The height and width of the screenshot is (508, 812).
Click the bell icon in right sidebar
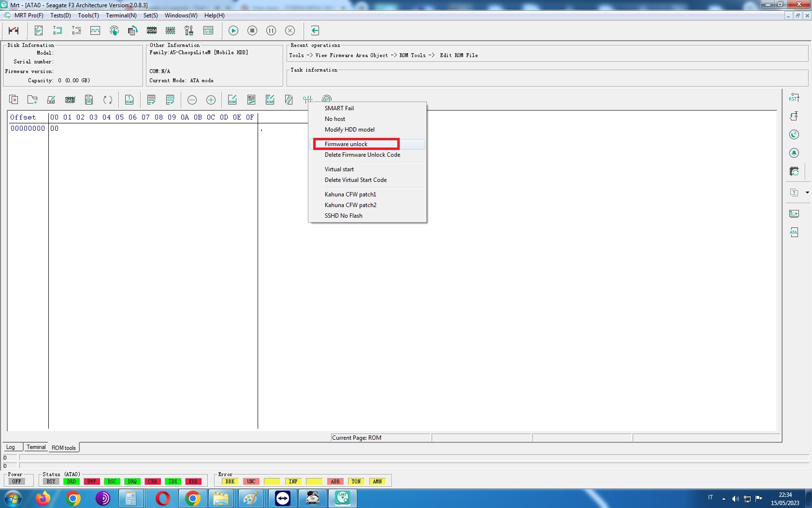[x=794, y=153]
